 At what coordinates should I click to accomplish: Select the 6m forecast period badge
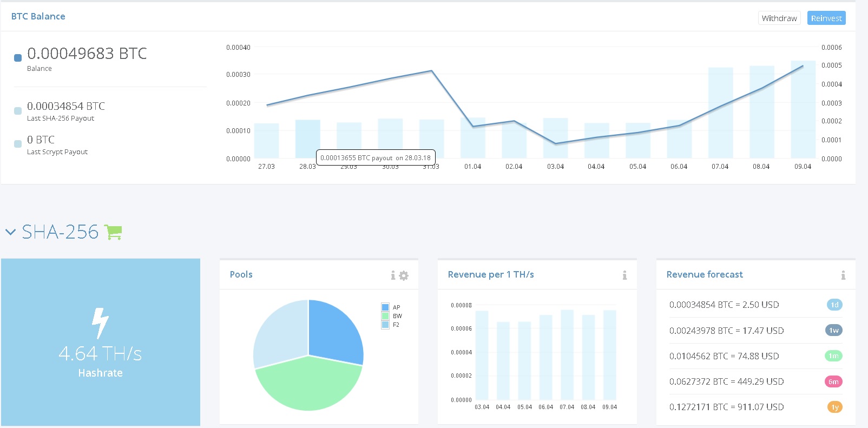tap(834, 381)
